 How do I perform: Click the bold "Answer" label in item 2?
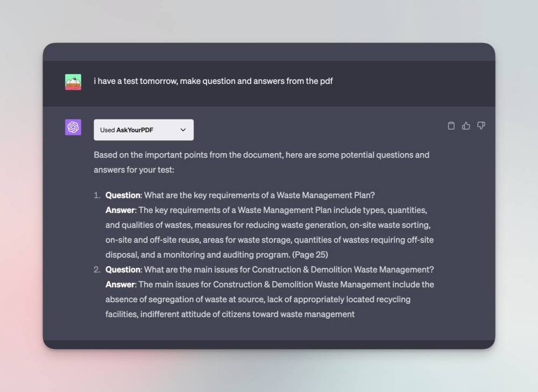[120, 284]
